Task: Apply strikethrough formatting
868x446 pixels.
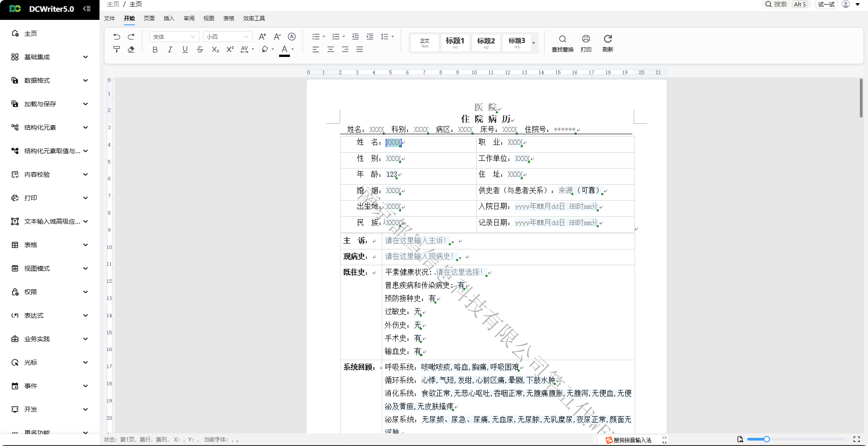Action: tap(200, 49)
